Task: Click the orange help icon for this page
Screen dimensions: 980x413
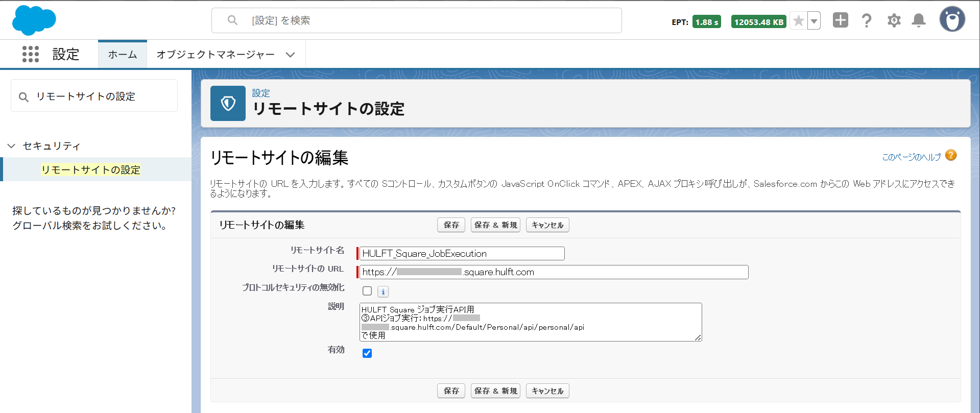Action: (x=951, y=155)
